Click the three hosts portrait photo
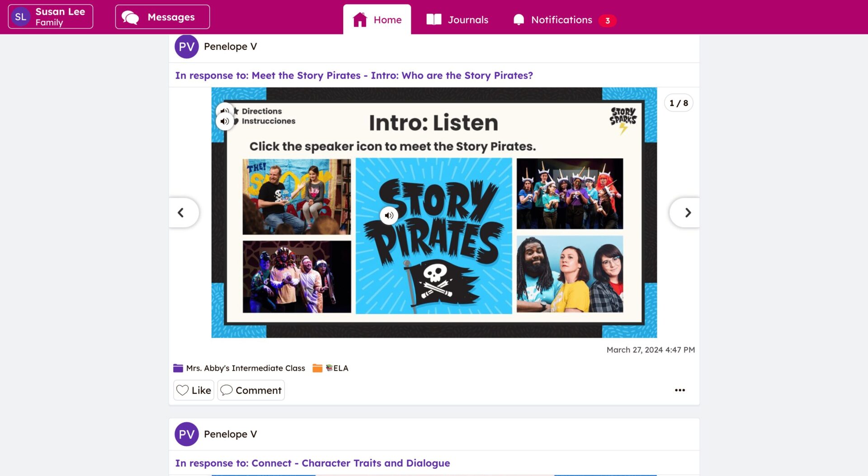Image resolution: width=868 pixels, height=476 pixels. coord(570,274)
